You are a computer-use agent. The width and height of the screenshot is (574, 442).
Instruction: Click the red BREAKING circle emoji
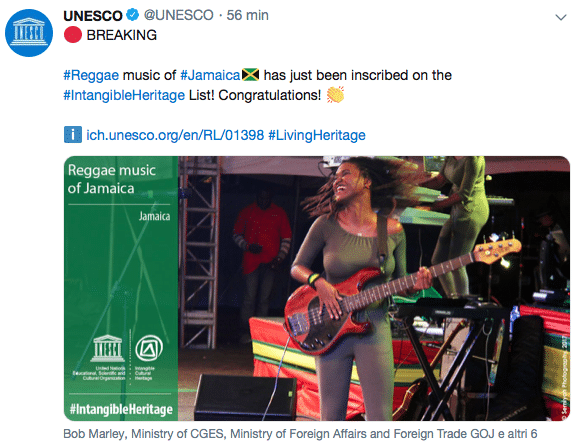[72, 35]
